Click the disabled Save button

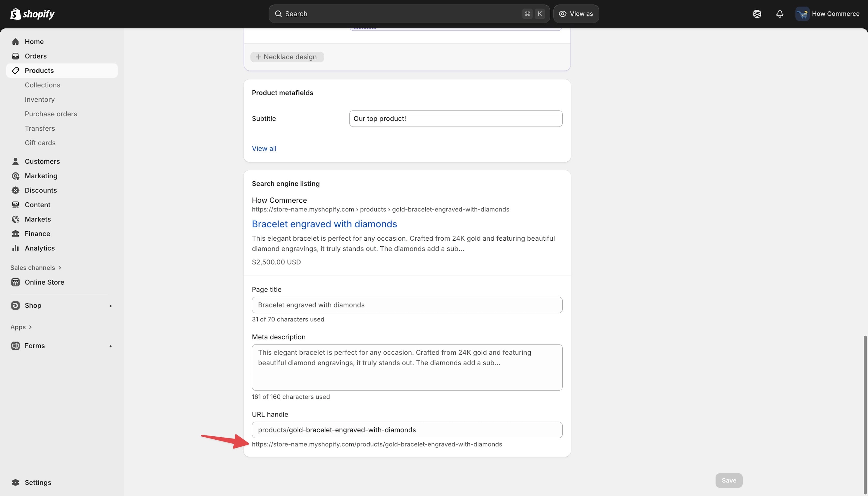pos(728,480)
